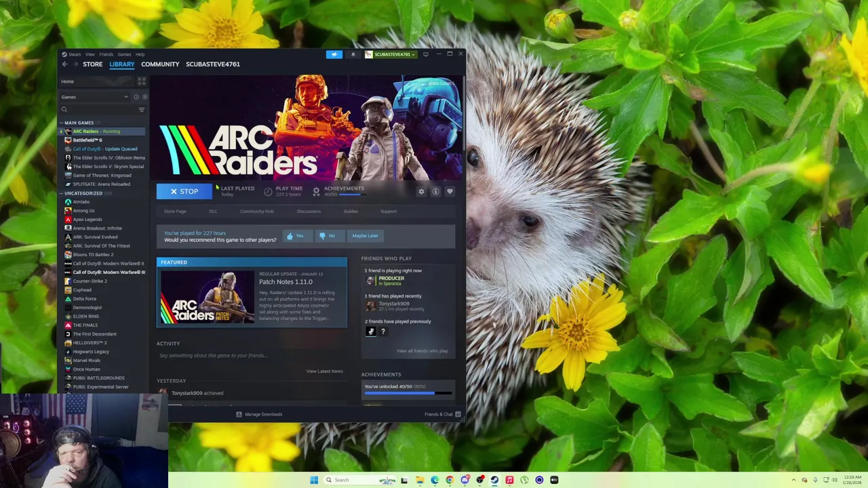Click the Cuphead game icon
868x488 pixels.
click(x=68, y=290)
